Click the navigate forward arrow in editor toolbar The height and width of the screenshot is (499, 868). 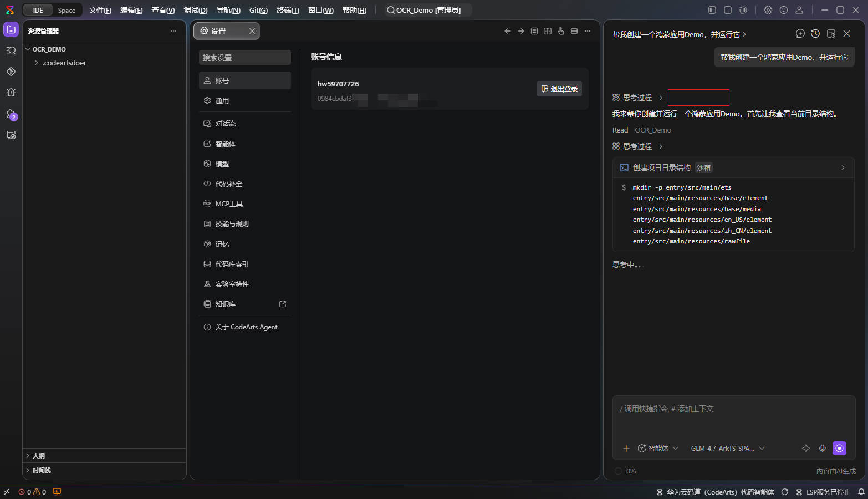pos(521,31)
